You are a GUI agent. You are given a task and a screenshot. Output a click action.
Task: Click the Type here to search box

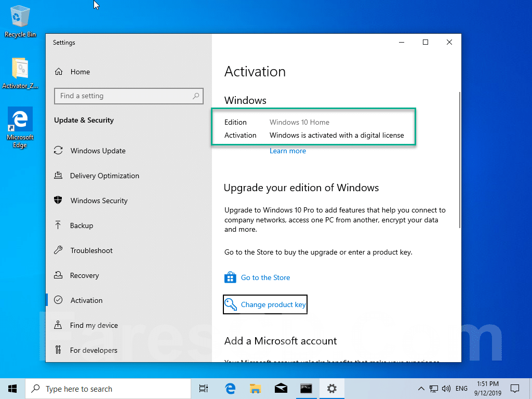point(108,389)
